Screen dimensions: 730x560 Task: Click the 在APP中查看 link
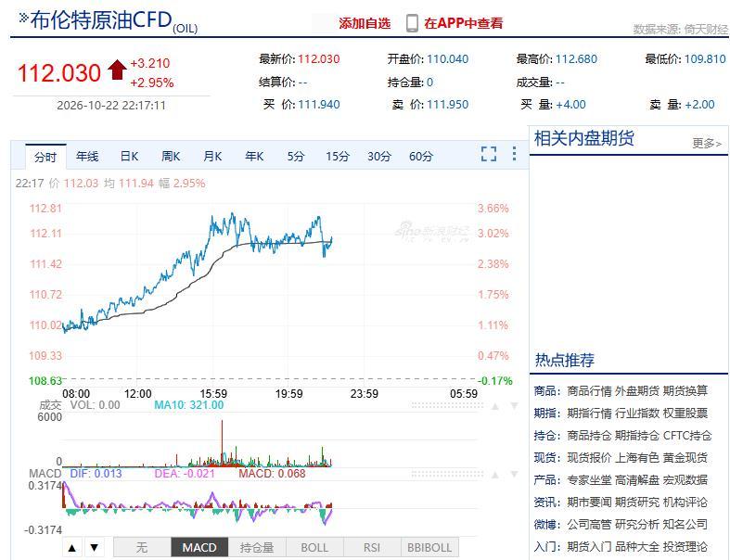point(463,23)
